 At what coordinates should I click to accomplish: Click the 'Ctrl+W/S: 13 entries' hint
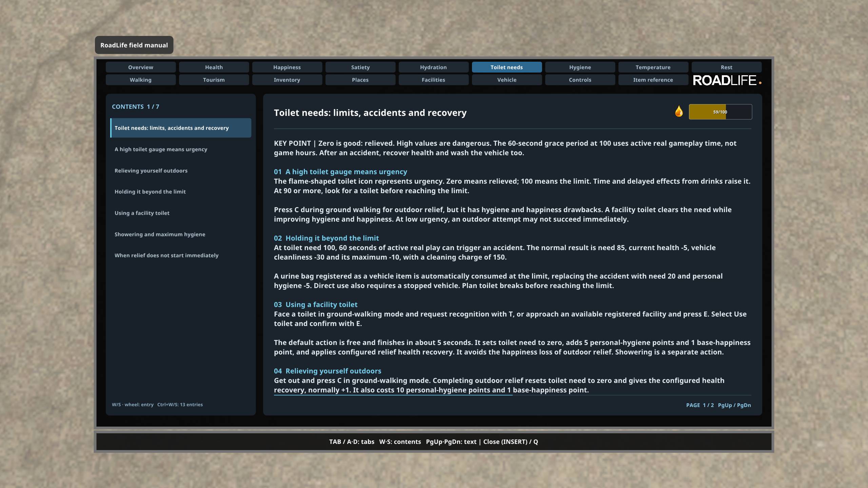[x=180, y=404]
